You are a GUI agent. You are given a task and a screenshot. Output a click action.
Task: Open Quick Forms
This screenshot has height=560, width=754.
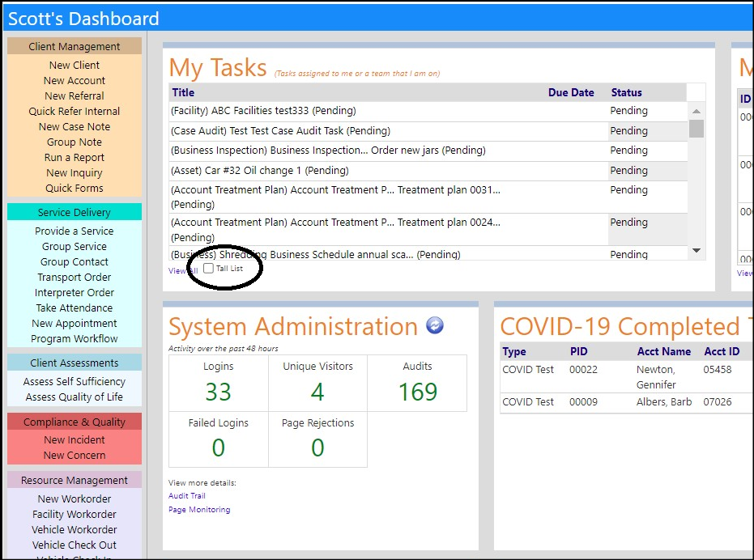coord(75,188)
